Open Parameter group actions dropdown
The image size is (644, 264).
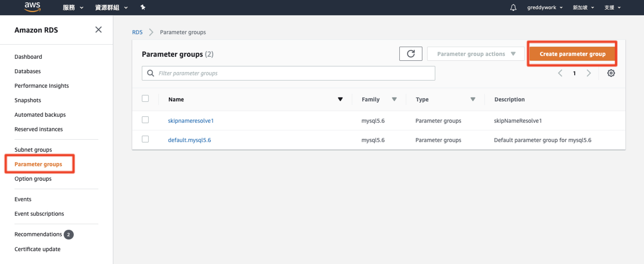(x=476, y=54)
